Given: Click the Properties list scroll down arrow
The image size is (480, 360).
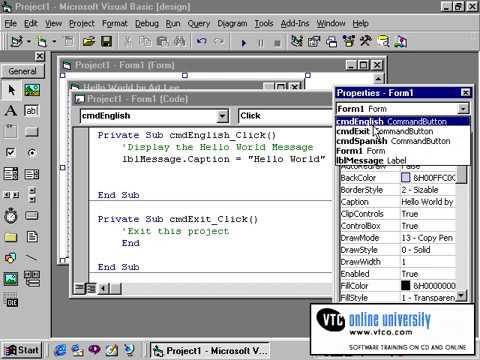Looking at the screenshot, I should click(x=461, y=295).
